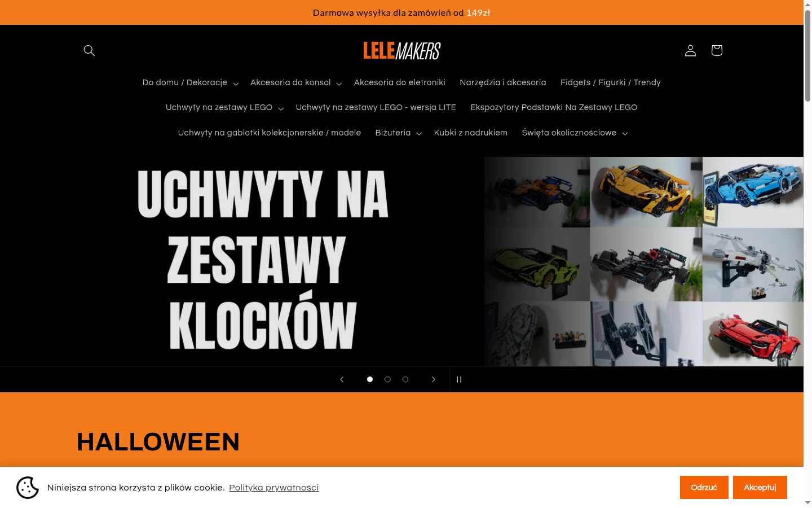
Task: Click the scrollbar down arrow
Action: coord(807,503)
